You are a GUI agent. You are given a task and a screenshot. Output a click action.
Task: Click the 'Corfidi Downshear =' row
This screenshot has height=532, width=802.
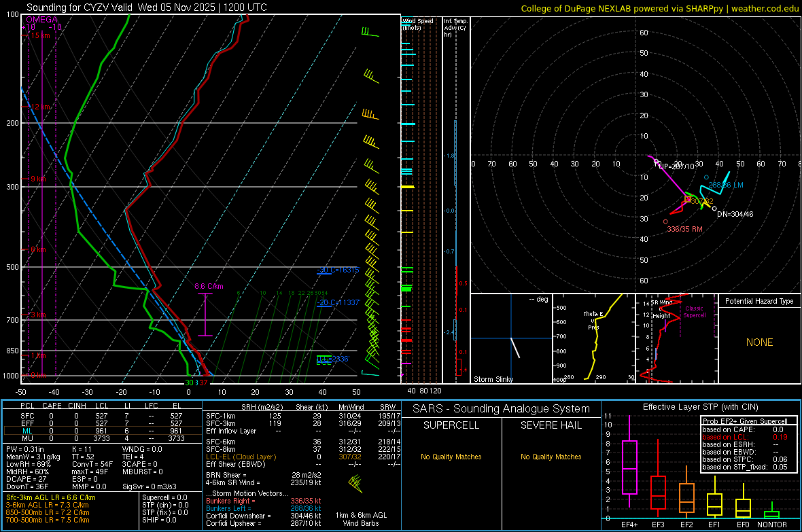click(x=264, y=516)
